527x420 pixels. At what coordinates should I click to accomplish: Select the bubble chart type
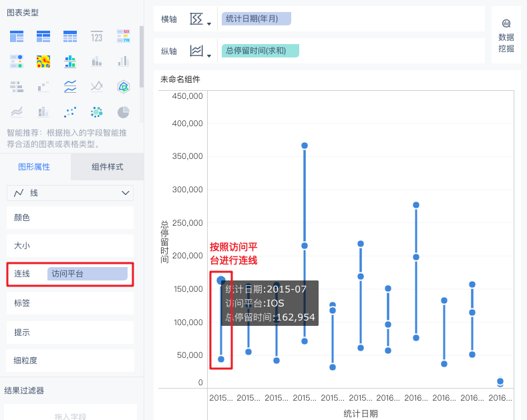tap(97, 112)
